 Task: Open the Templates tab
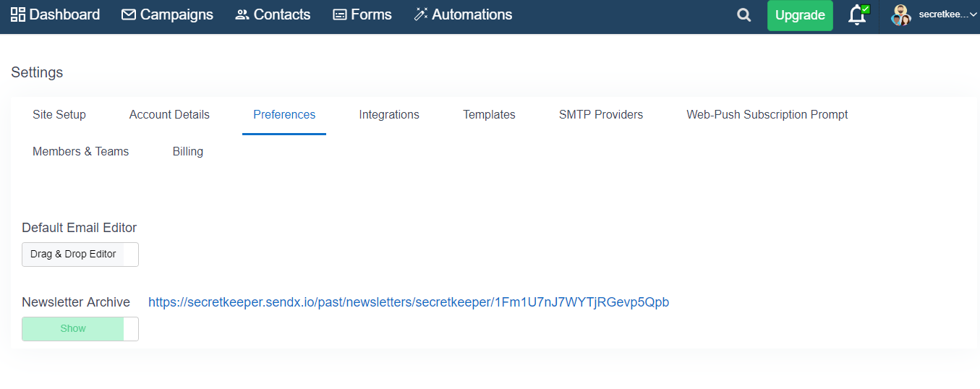pyautogui.click(x=490, y=115)
